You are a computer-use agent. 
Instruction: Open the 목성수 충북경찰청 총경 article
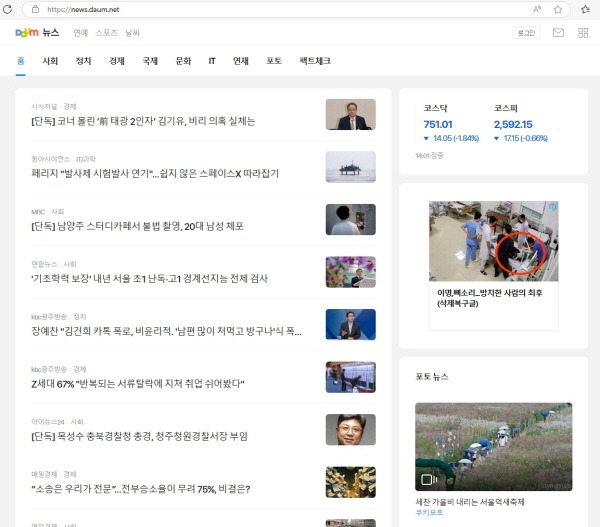139,436
